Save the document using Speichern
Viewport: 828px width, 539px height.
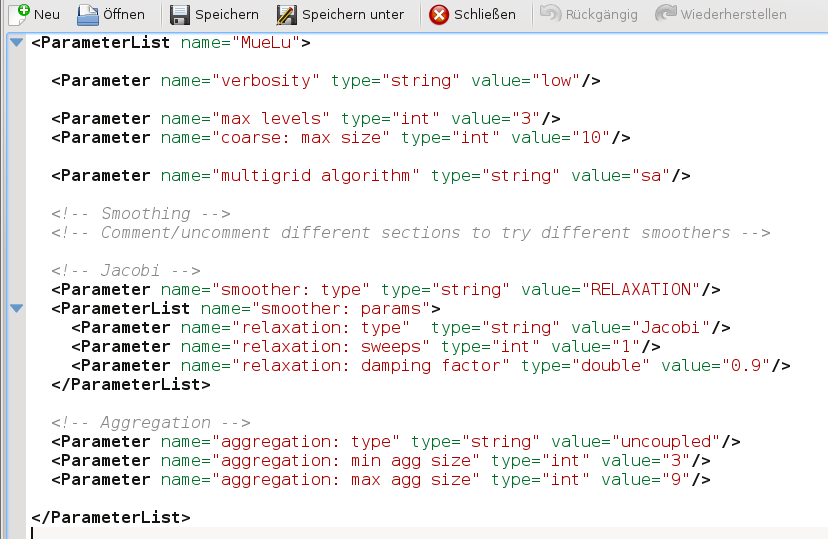click(214, 14)
